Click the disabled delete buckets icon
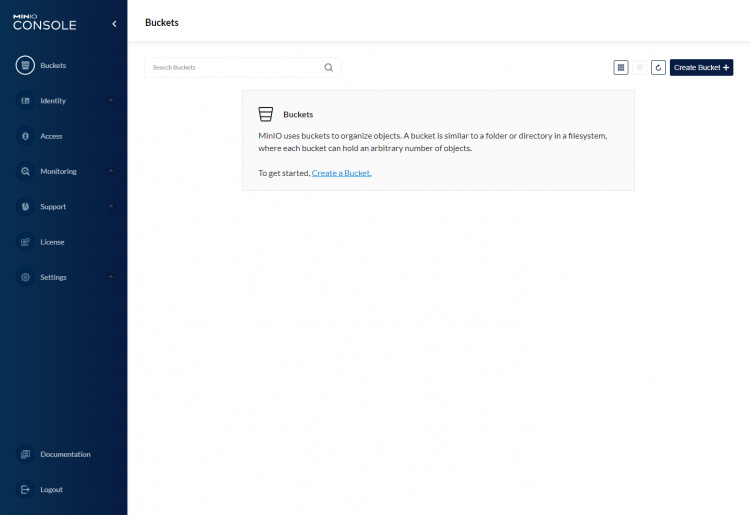Screen dimensions: 750x515 [x=640, y=67]
